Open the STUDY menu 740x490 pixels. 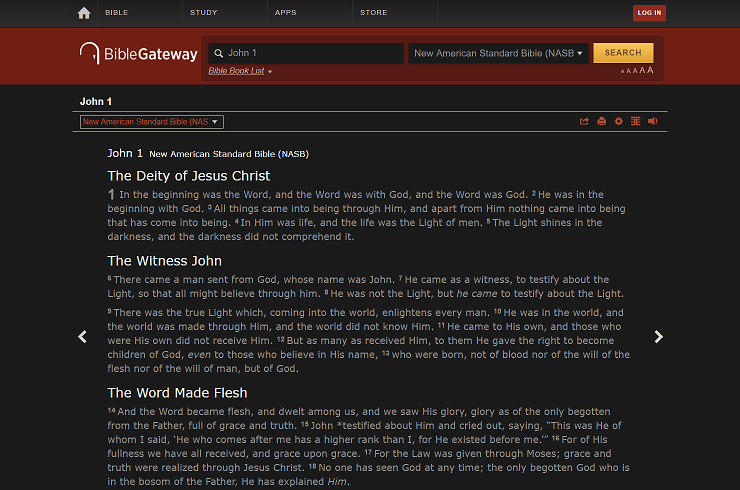tap(203, 13)
